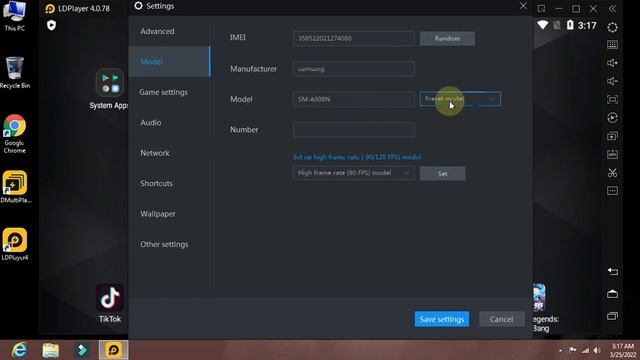Open the high frame rate setup link

click(x=357, y=157)
